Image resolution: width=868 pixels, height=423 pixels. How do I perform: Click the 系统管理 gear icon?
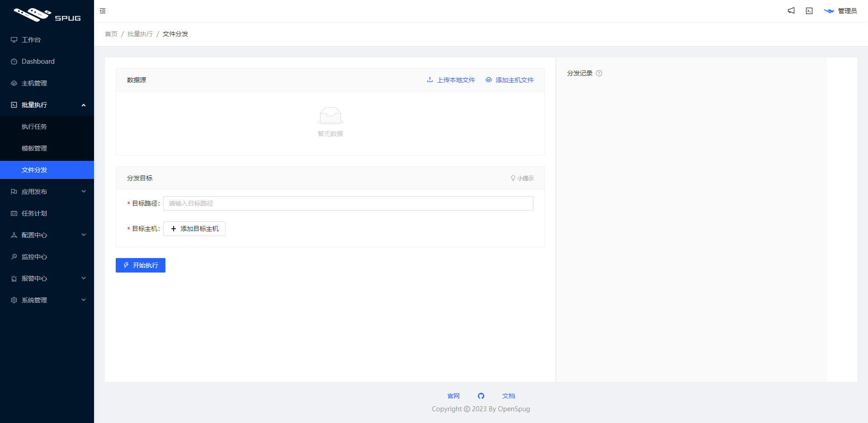pos(14,300)
